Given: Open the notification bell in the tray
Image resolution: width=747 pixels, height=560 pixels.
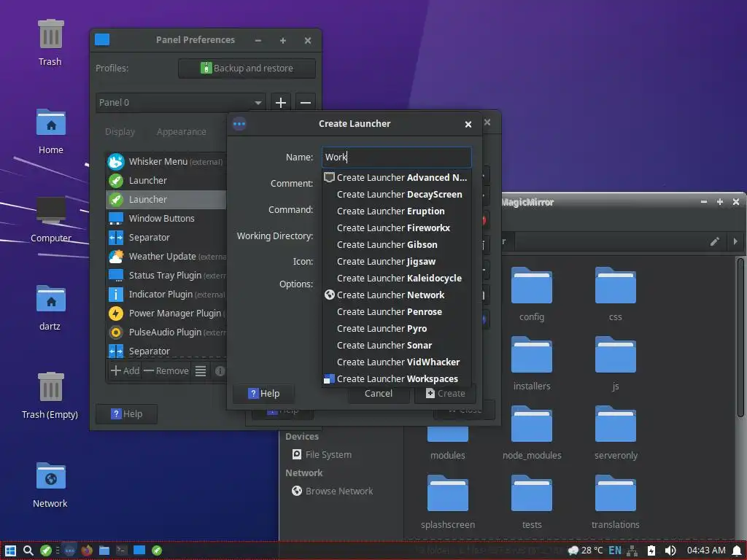Looking at the screenshot, I should tap(737, 551).
